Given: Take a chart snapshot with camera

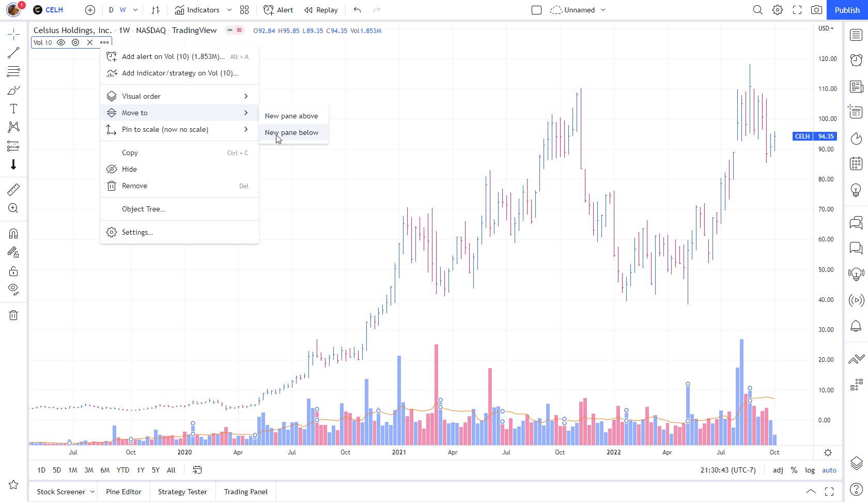Looking at the screenshot, I should pos(817,10).
